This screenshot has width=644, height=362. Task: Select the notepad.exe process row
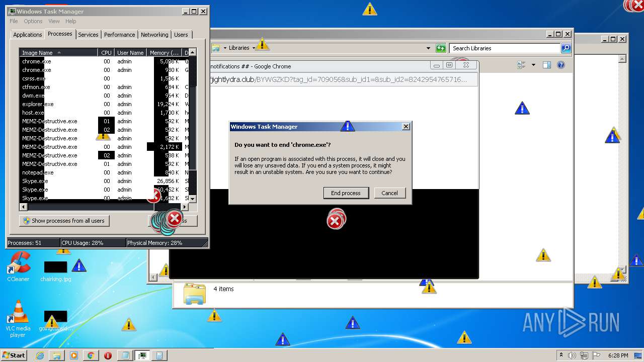104,172
